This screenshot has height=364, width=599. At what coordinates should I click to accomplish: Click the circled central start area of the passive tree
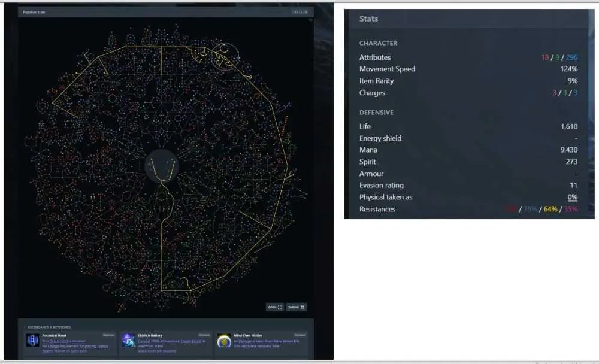(x=162, y=166)
